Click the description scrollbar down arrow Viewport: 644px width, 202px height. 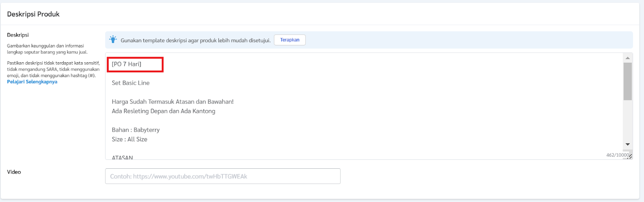[x=627, y=145]
